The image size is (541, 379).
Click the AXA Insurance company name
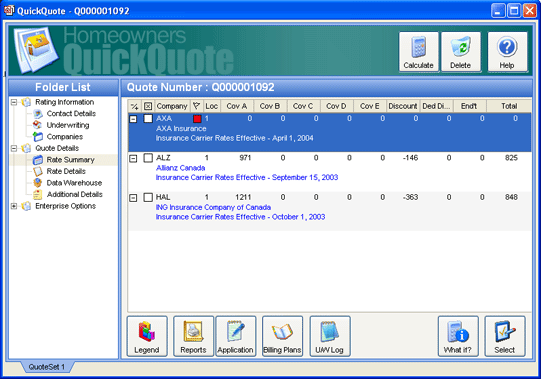point(181,129)
